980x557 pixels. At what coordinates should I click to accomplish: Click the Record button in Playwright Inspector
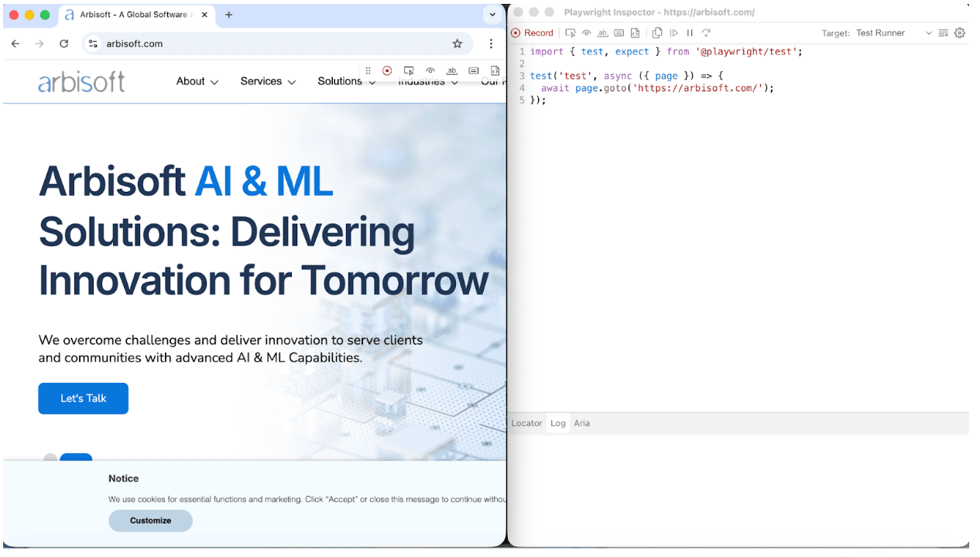[x=532, y=33]
